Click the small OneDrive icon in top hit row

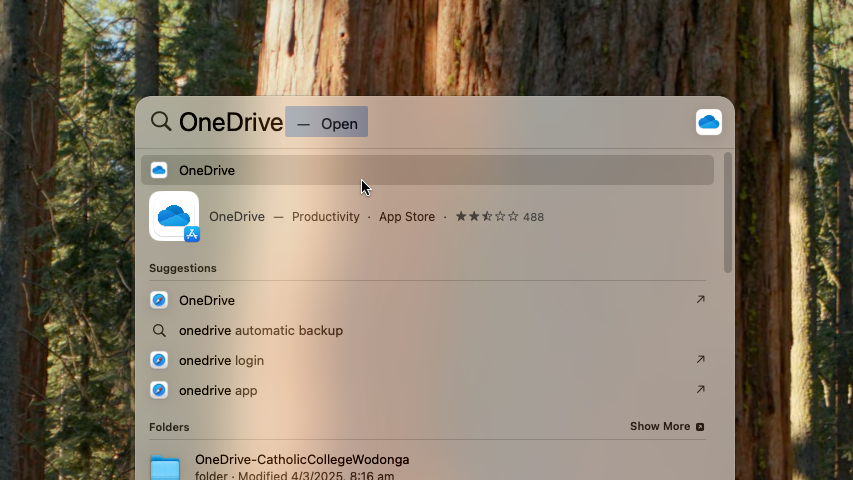point(159,170)
